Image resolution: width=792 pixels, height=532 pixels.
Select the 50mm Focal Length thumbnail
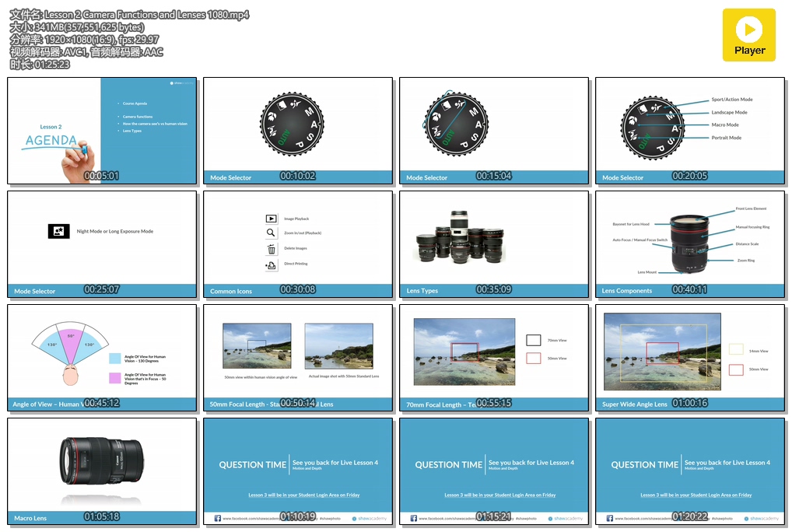click(298, 358)
